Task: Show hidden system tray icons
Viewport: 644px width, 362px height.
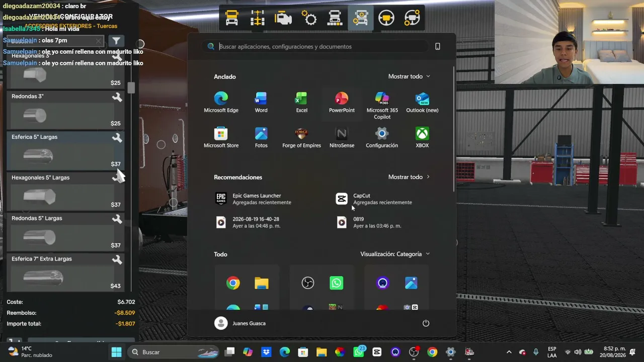Action: [x=509, y=352]
